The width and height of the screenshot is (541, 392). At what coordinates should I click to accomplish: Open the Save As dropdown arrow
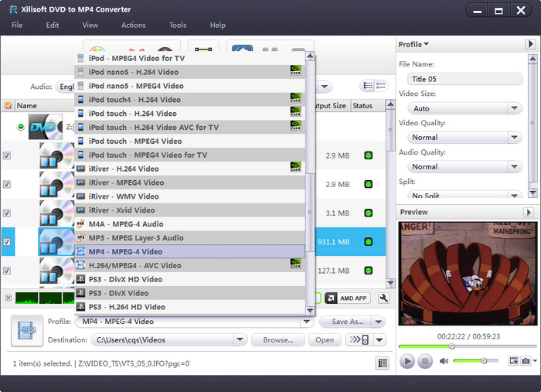tap(378, 322)
